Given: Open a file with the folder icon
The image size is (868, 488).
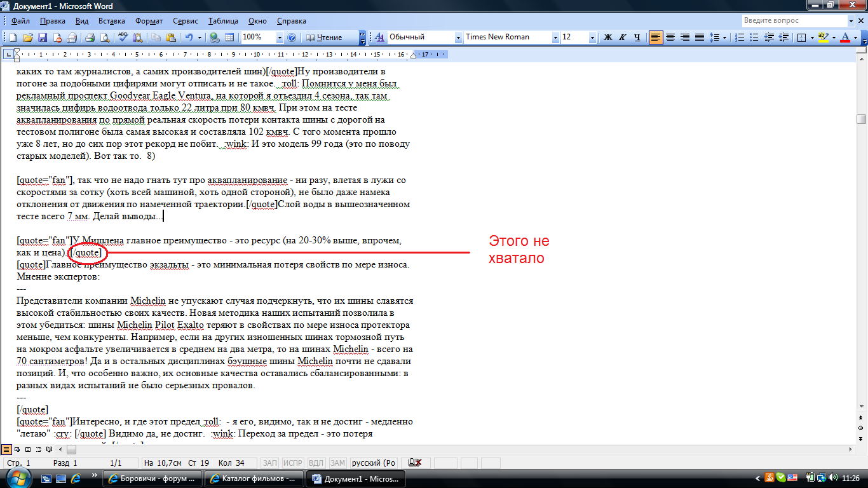Looking at the screenshot, I should pyautogui.click(x=29, y=37).
